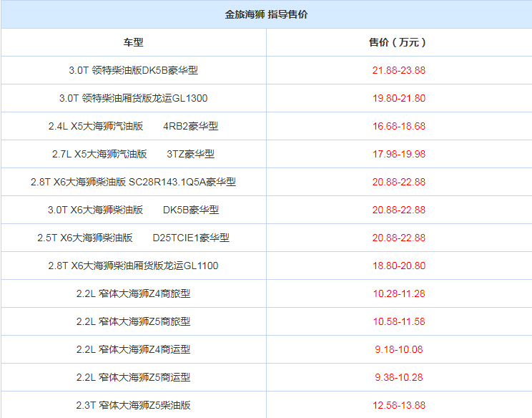Click price in the 3.0T X6 DK5B row
Image resolution: width=532 pixels, height=418 pixels.
click(x=399, y=210)
